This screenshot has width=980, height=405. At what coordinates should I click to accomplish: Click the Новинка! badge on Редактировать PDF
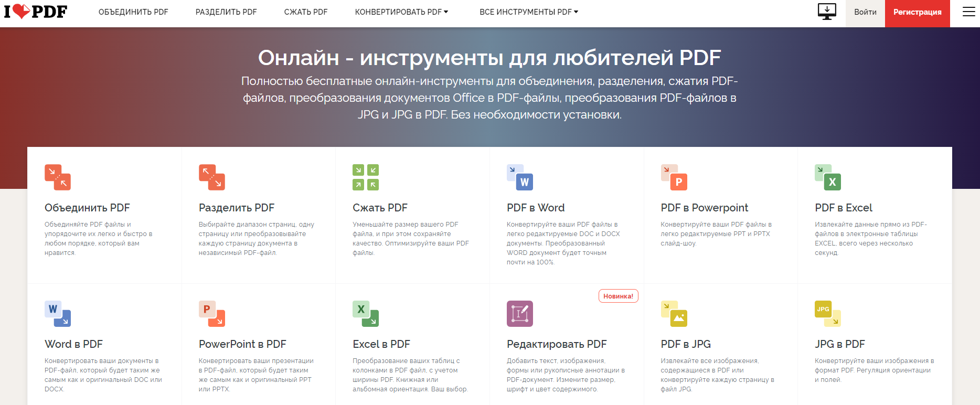[618, 296]
